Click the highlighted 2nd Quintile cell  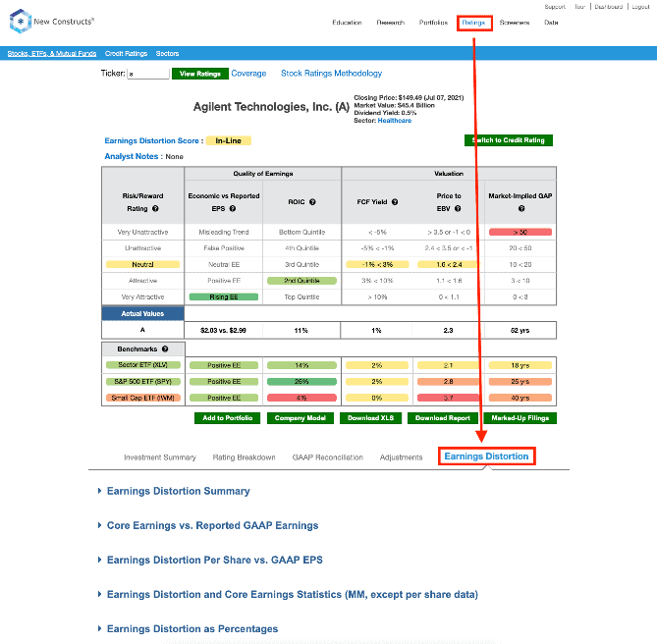(301, 281)
